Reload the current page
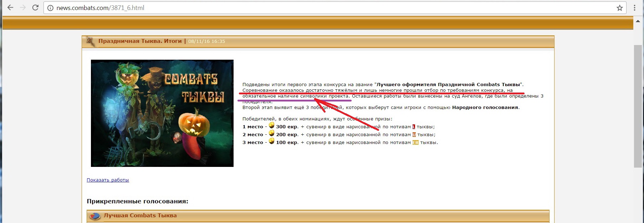Viewport: 644px width, 223px height. [35, 8]
